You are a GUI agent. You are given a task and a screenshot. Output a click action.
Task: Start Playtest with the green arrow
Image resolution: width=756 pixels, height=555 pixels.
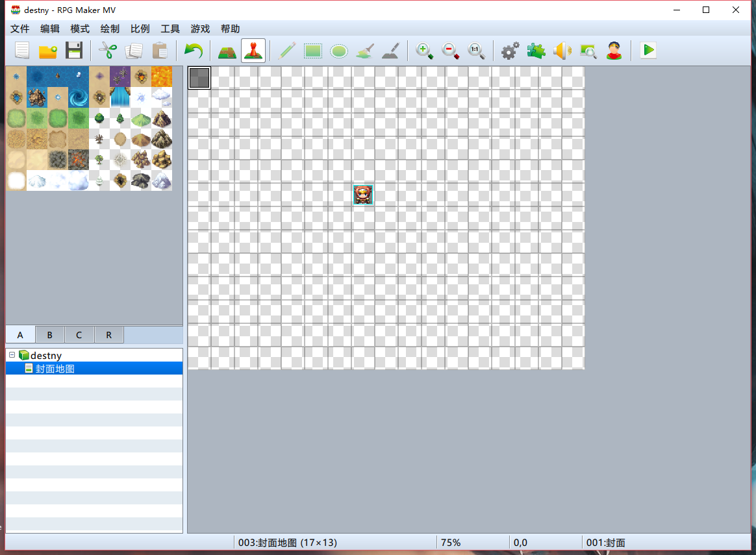click(x=648, y=51)
